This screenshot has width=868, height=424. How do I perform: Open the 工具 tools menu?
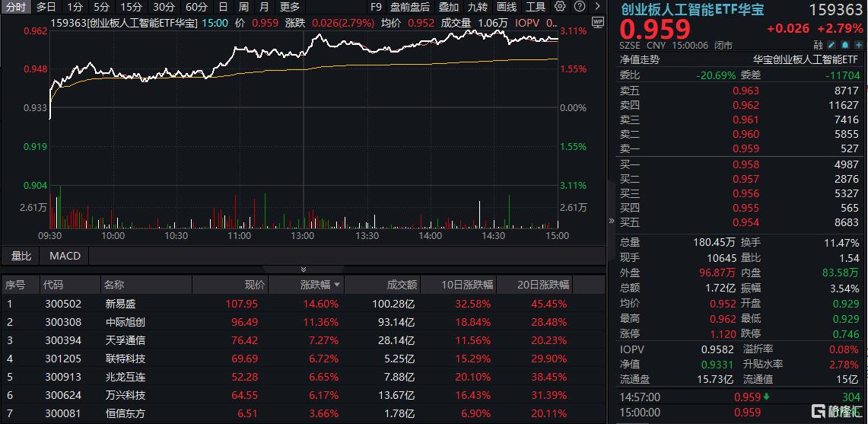(x=536, y=7)
